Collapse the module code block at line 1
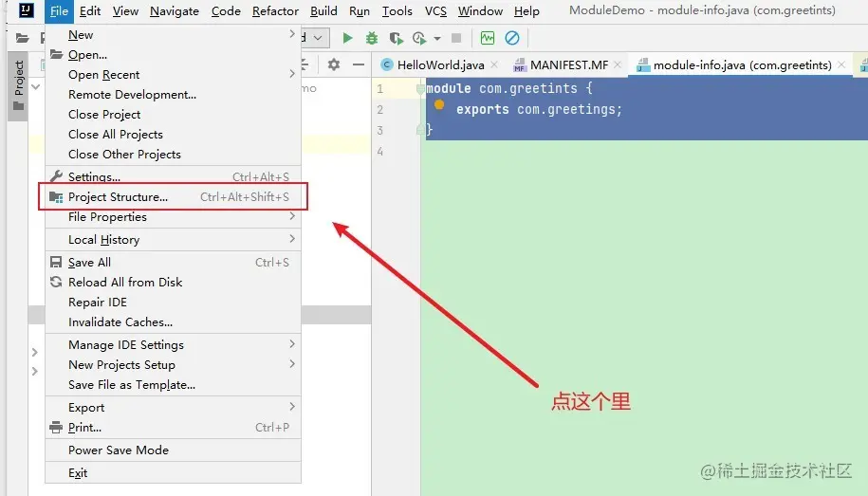Screen dimensions: 868x496 tap(420, 88)
